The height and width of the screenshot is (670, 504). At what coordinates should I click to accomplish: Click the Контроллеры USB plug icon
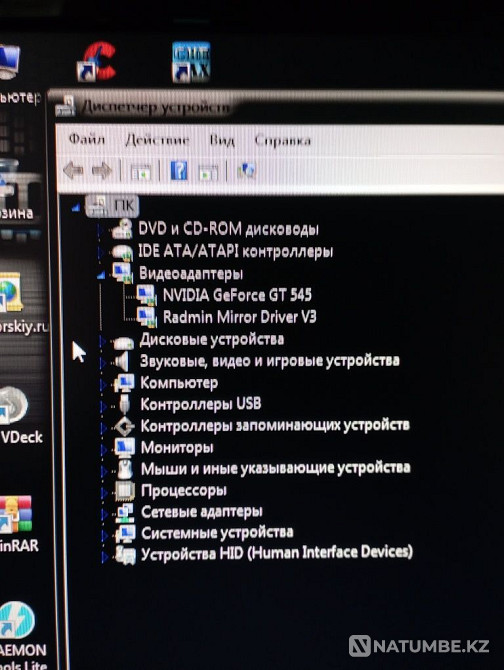pyautogui.click(x=124, y=404)
